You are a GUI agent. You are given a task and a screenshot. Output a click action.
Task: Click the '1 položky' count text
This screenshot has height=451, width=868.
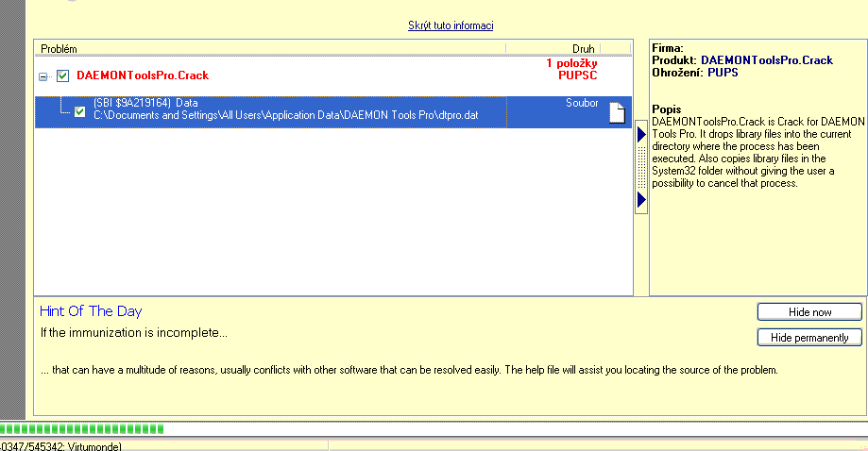point(571,63)
